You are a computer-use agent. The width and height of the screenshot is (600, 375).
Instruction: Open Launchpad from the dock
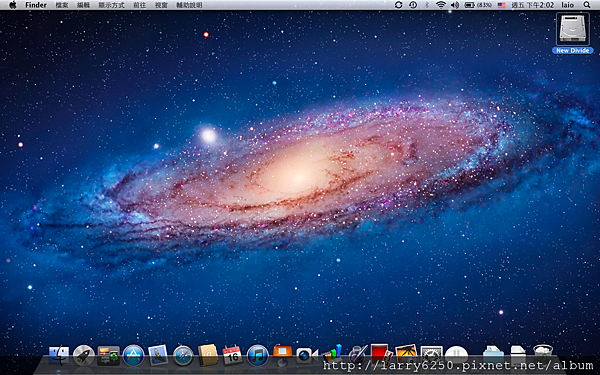[x=84, y=355]
